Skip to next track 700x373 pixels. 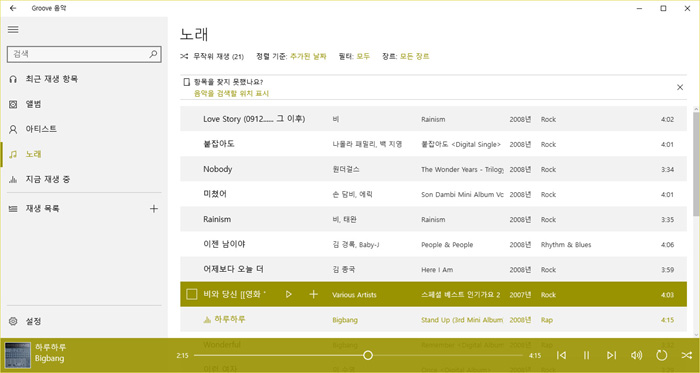611,355
